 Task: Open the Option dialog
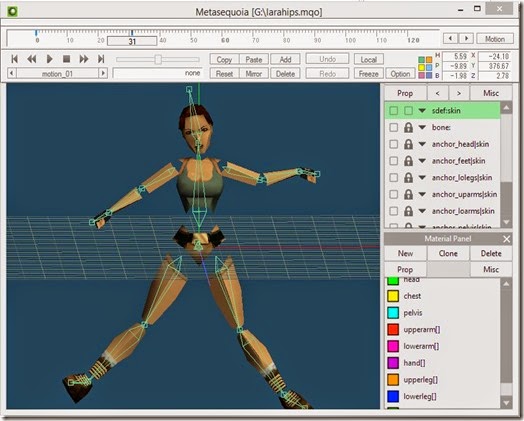pyautogui.click(x=400, y=74)
